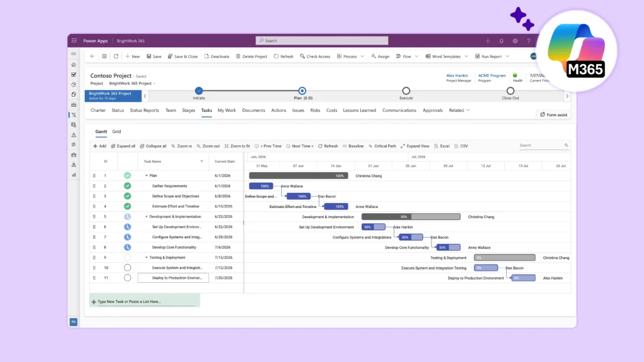Click Collapse all in Gantt toolbar
Screen dimensions: 644x362
tap(153, 146)
